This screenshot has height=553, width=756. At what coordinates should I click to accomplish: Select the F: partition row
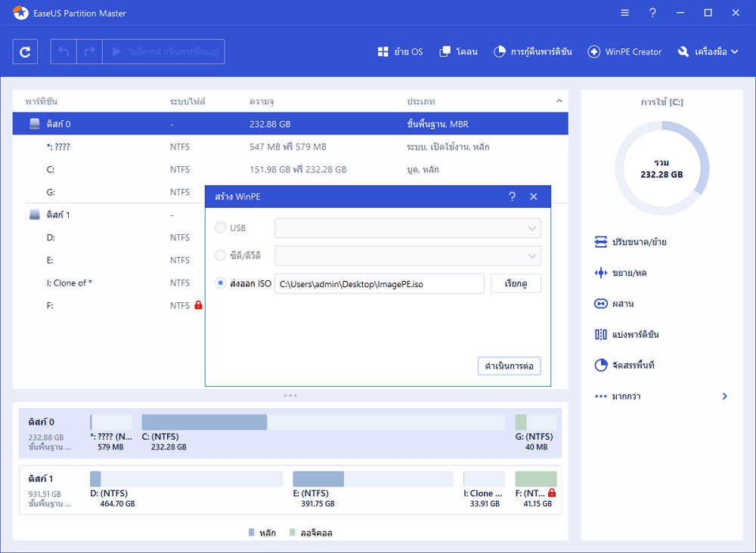(109, 305)
